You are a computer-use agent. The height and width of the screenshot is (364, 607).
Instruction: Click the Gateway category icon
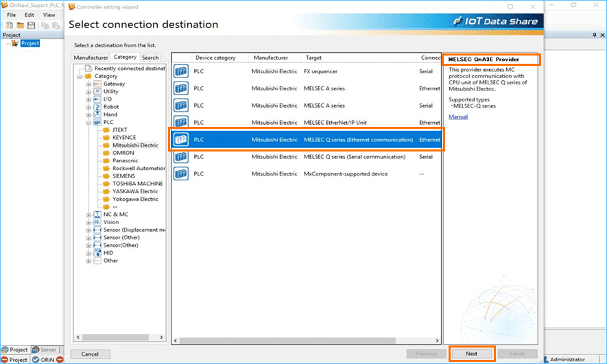97,84
